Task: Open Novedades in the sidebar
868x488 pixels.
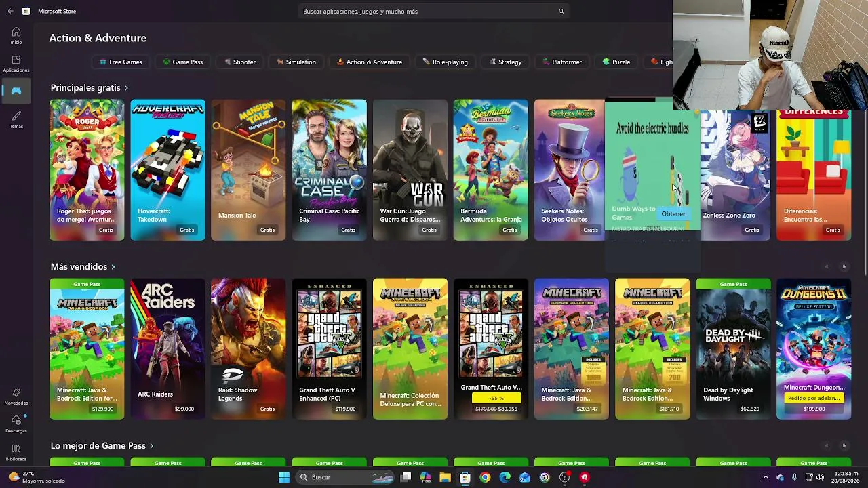Action: pos(16,396)
